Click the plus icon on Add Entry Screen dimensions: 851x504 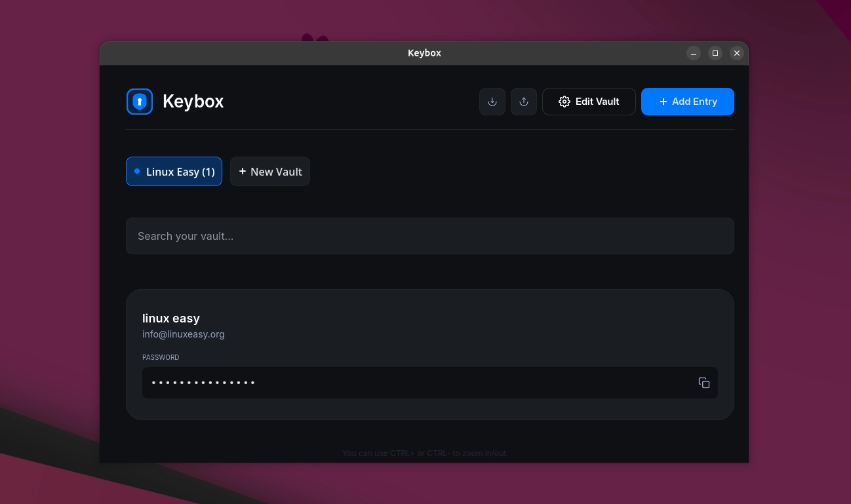point(662,102)
